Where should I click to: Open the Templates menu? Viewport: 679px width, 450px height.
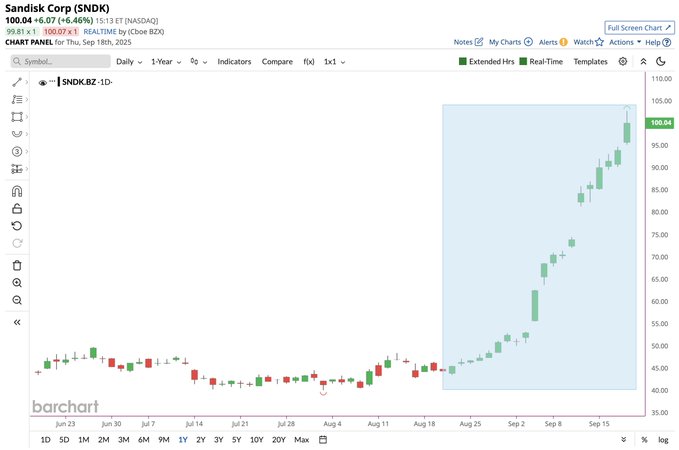590,62
